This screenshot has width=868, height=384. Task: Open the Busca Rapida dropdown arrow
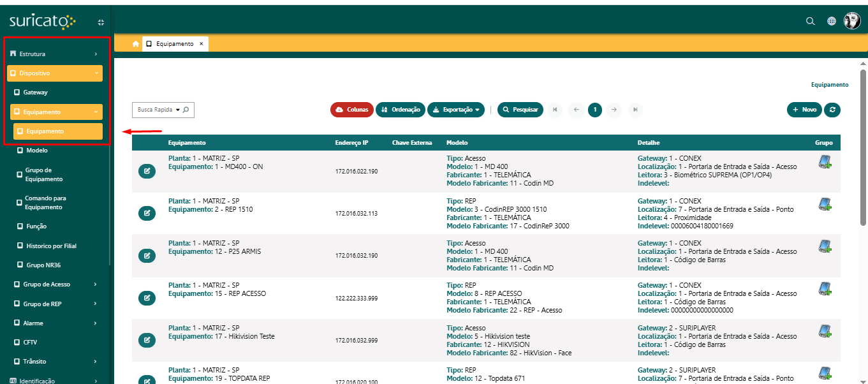point(178,110)
